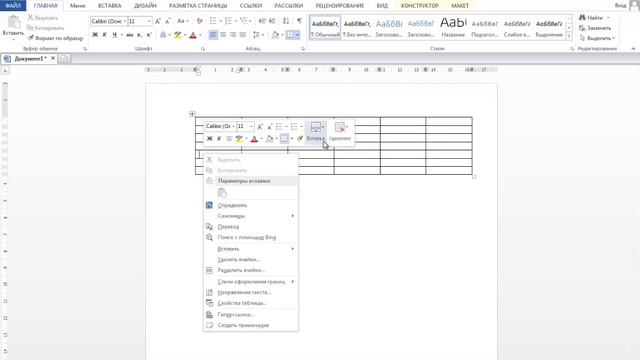The width and height of the screenshot is (640, 360).
Task: Decrease indent using the ribbon icon
Action: [262, 21]
